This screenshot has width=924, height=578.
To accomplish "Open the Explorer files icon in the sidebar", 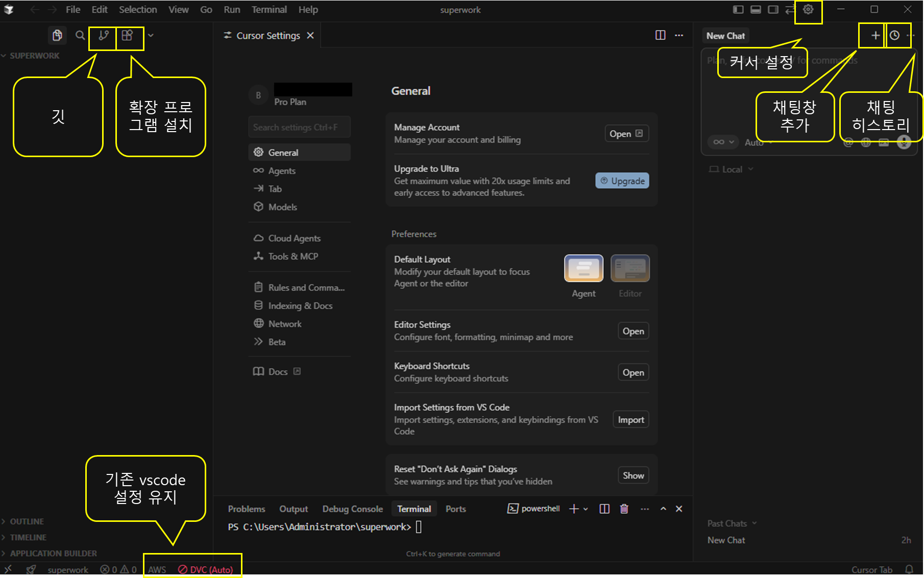I will tap(57, 35).
